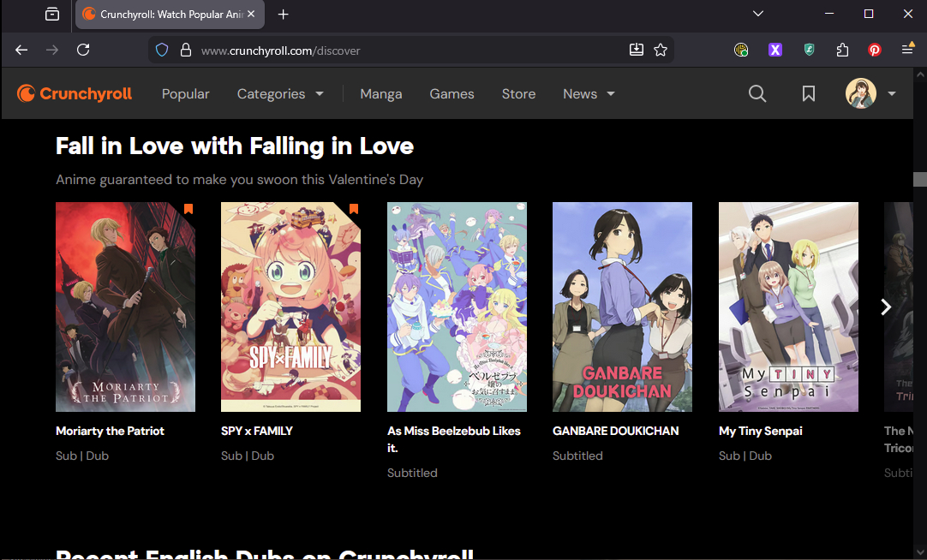Open the browser extensions puzzle icon
Image resolution: width=927 pixels, height=560 pixels.
842,51
